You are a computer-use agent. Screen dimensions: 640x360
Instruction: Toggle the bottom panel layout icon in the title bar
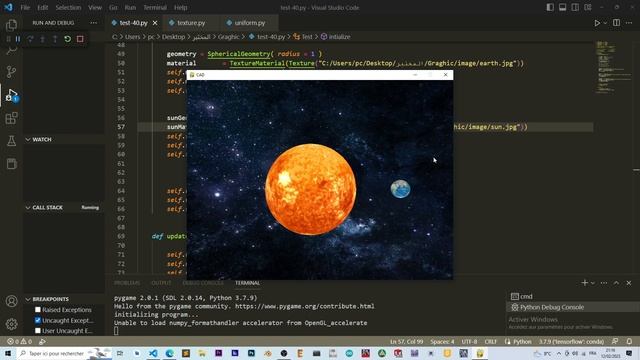[x=562, y=7]
